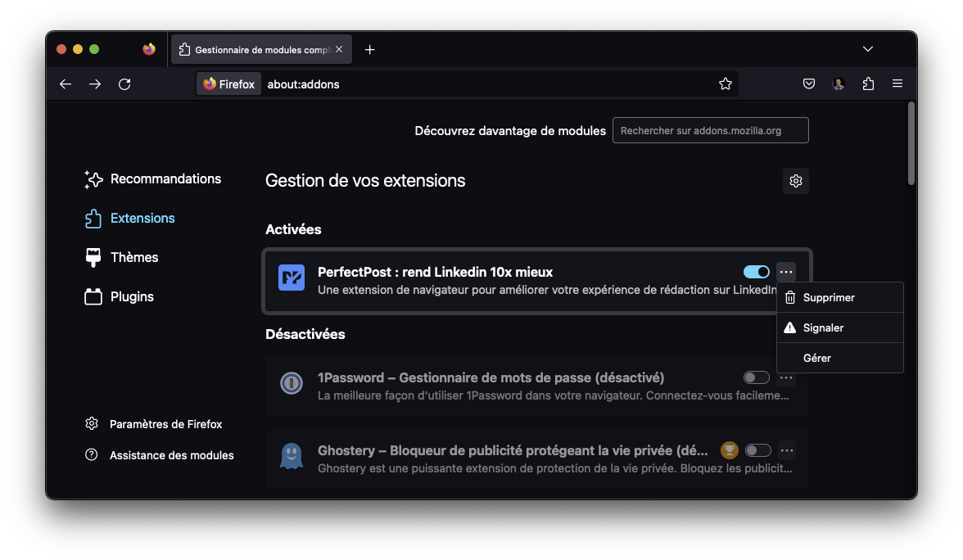Click the Firefox identity badge in address bar
The image size is (963, 560).
229,84
